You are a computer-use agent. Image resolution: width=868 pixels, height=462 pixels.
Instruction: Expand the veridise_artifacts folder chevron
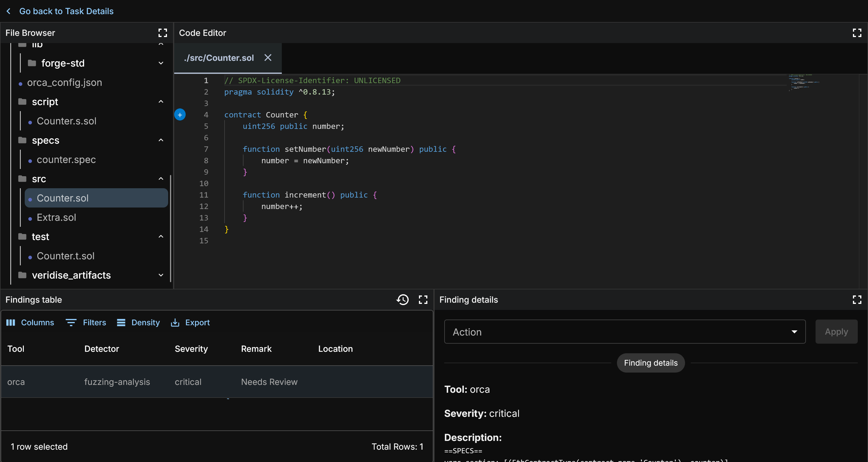click(161, 275)
